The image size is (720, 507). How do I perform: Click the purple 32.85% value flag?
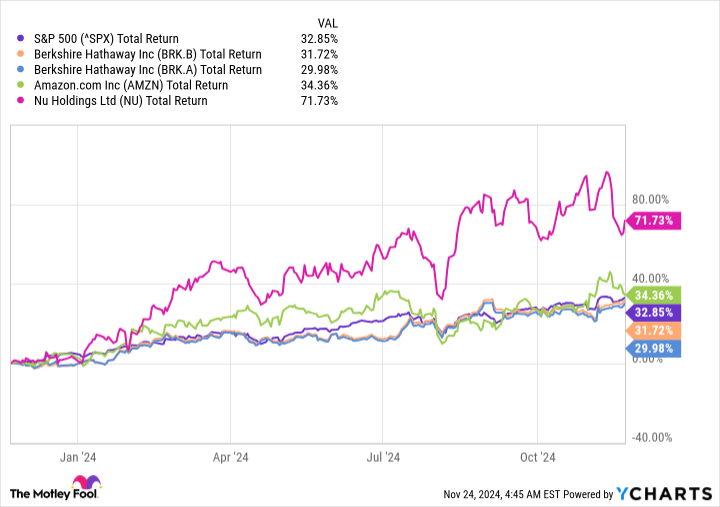(653, 313)
